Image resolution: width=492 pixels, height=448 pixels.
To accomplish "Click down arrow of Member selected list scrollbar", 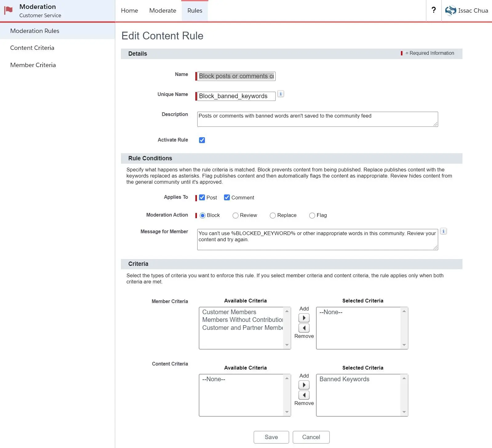I will (404, 345).
